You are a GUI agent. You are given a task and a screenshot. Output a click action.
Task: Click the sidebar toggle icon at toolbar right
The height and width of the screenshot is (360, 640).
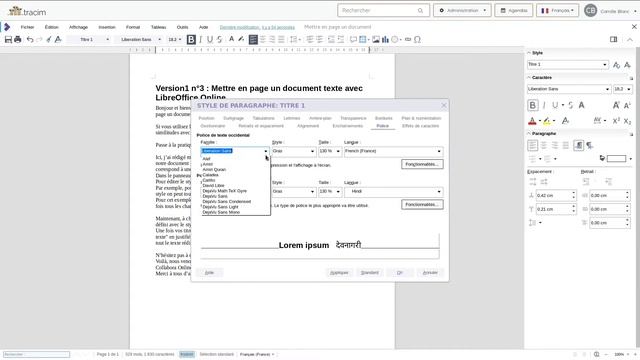pos(613,39)
